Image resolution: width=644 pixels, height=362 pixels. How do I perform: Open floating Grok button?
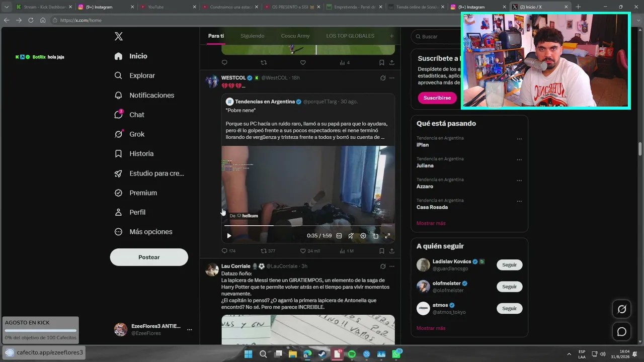click(622, 309)
